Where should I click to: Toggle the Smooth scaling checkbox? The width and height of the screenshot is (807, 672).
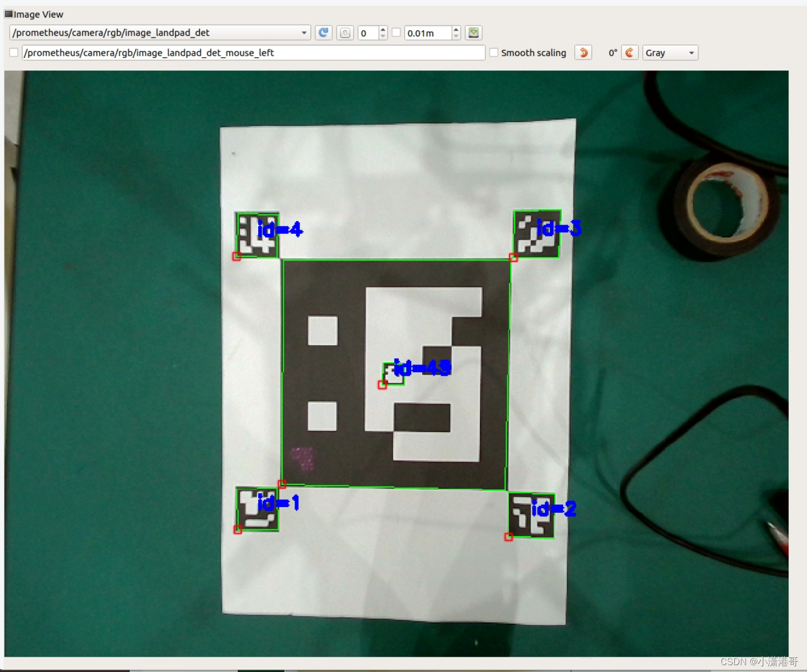click(x=494, y=53)
